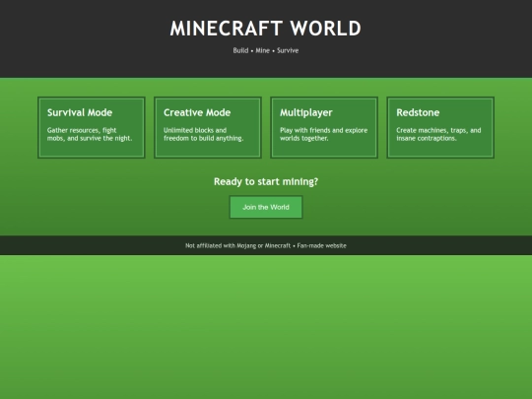This screenshot has height=399, width=532.
Task: Click the MINECRAFT WORLD title
Action: [266, 29]
